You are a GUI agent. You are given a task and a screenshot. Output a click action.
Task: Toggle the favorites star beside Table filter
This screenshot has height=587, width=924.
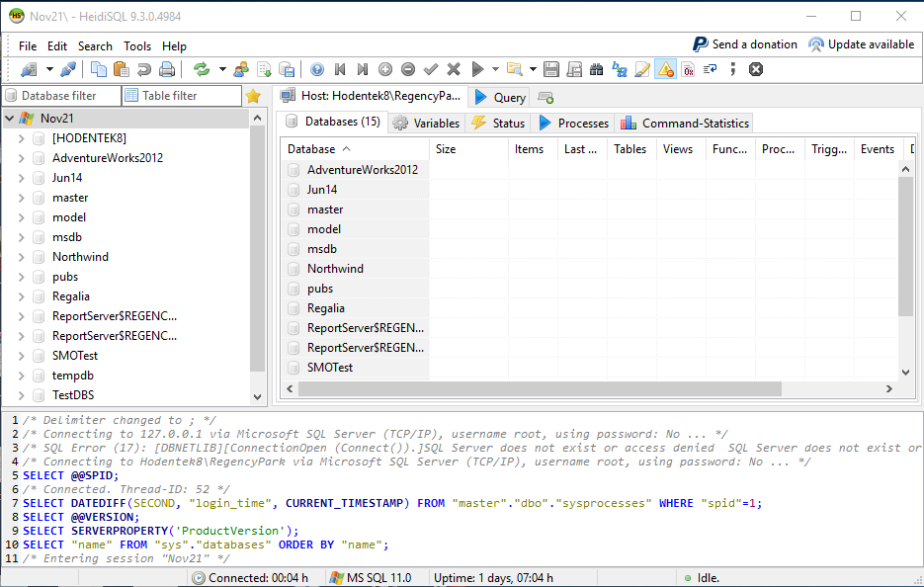pyautogui.click(x=255, y=96)
